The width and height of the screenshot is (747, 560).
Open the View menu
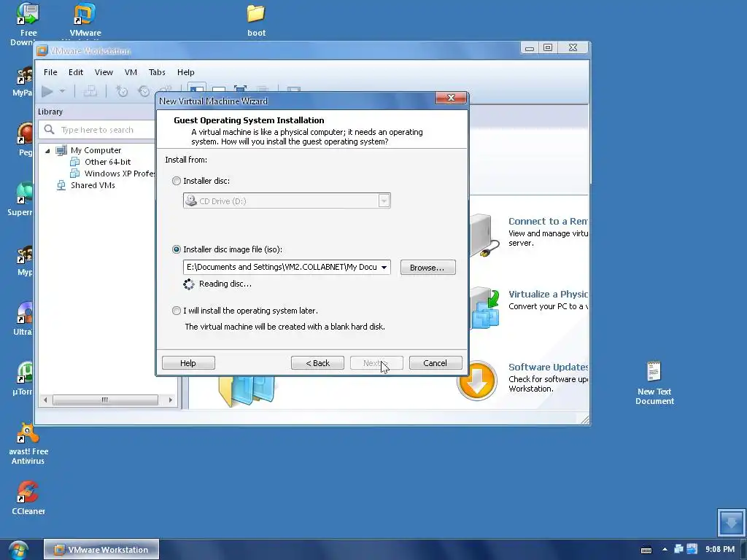(104, 72)
